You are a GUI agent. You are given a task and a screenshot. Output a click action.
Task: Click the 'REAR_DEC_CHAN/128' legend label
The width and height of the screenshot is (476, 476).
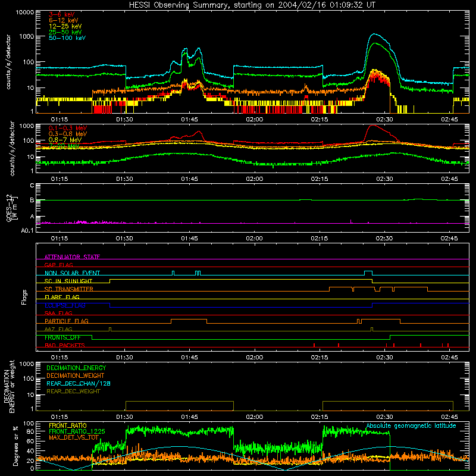click(79, 383)
